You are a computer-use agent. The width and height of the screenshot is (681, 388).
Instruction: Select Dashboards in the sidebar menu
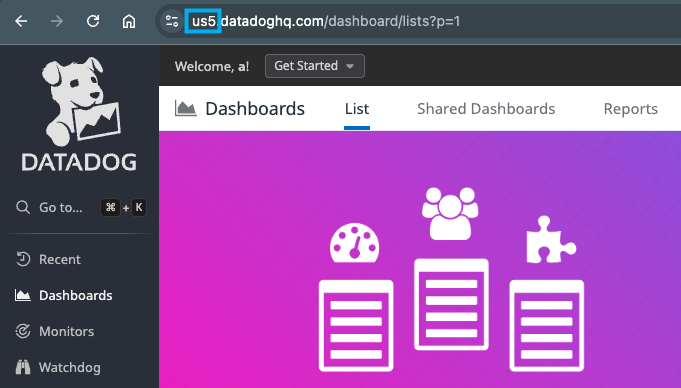76,295
